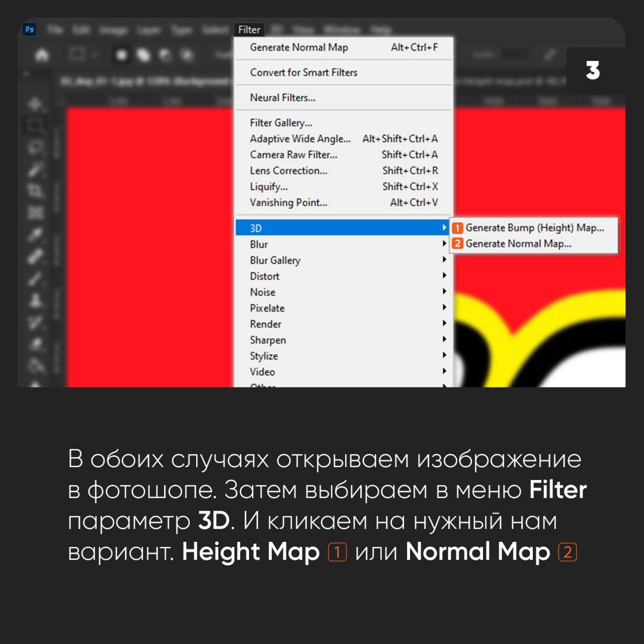Expand the Video submenu
Viewport: 644px width, 644px height.
click(344, 372)
